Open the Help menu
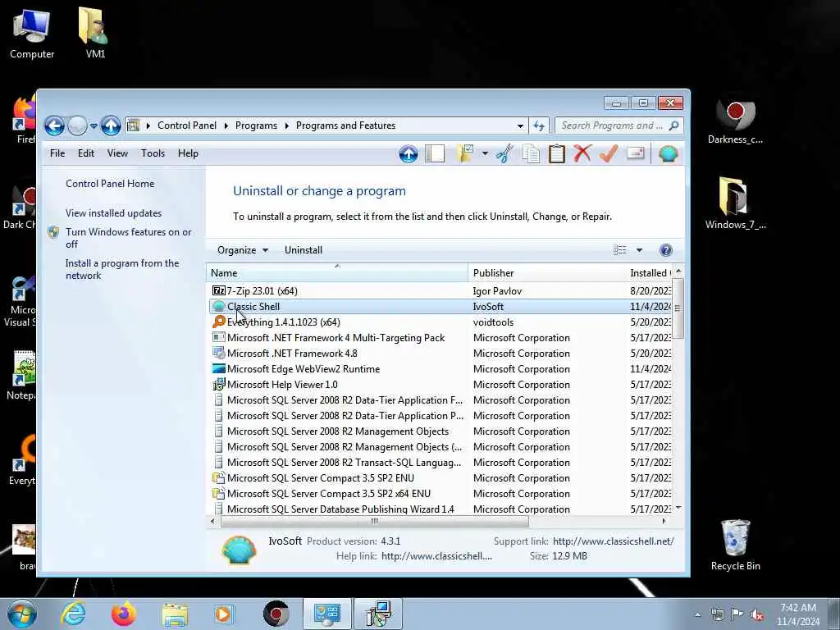840x630 pixels. [x=188, y=153]
